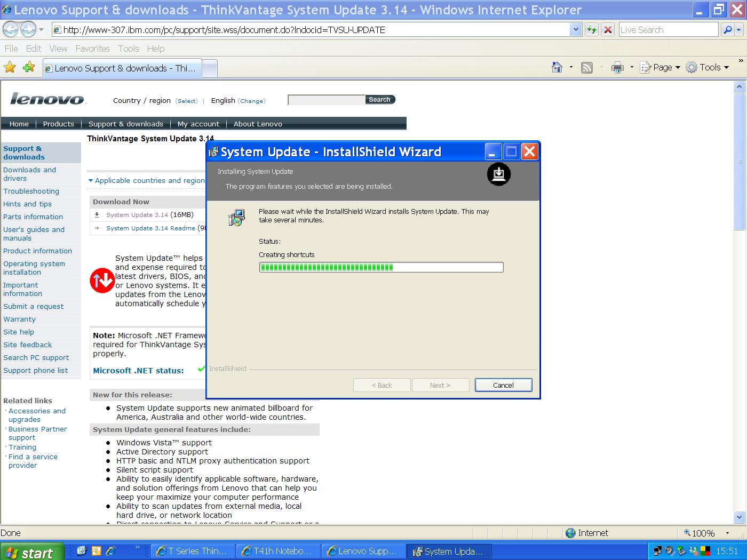
Task: Click the taskbar clock showing 15:51
Action: pos(727,551)
